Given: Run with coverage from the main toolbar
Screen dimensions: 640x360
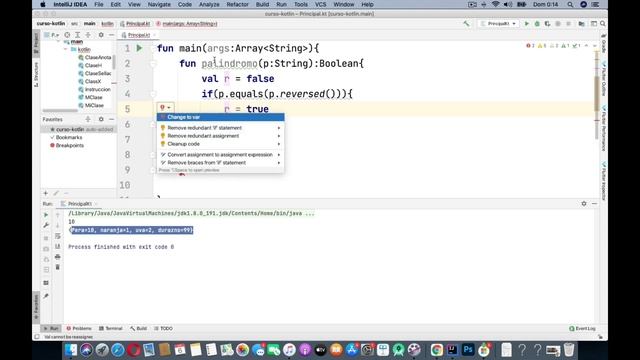Looking at the screenshot, I should pyautogui.click(x=547, y=24).
